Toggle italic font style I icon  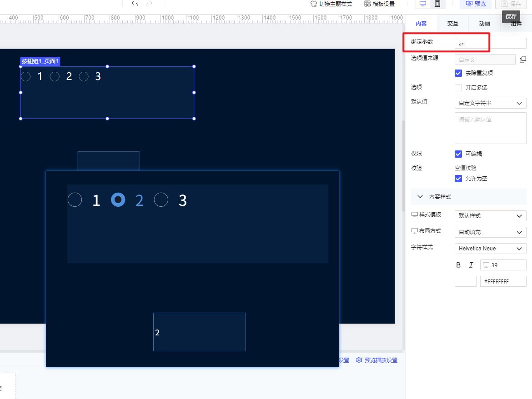[471, 265]
